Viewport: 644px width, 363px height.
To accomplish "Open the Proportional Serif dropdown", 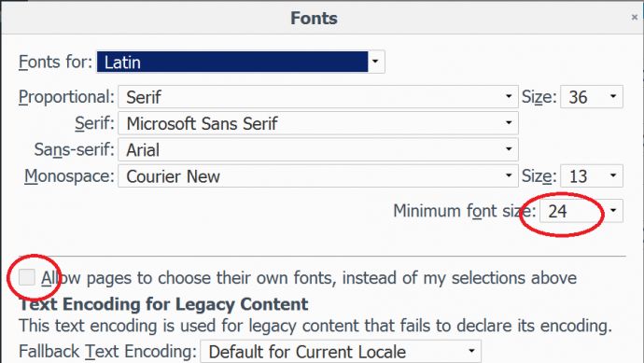I will [x=318, y=97].
